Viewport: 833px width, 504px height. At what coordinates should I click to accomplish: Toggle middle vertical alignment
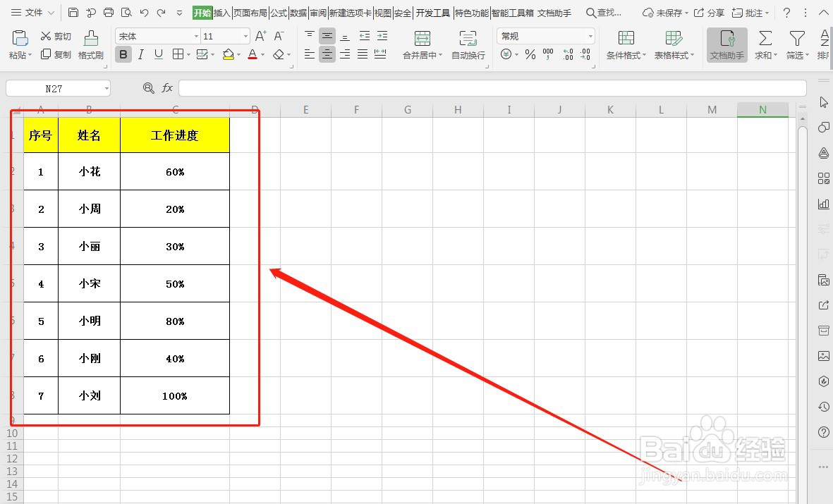tap(327, 36)
